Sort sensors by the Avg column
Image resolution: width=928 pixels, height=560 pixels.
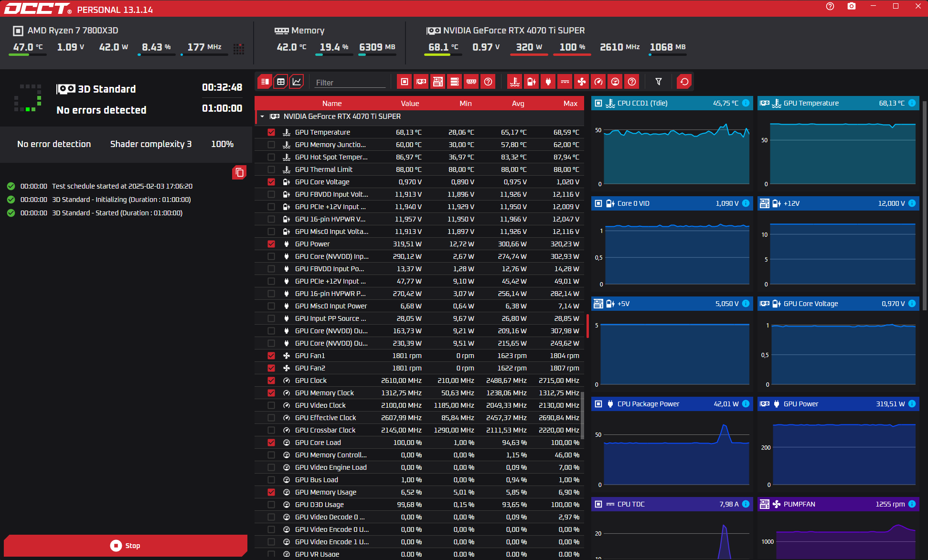518,104
